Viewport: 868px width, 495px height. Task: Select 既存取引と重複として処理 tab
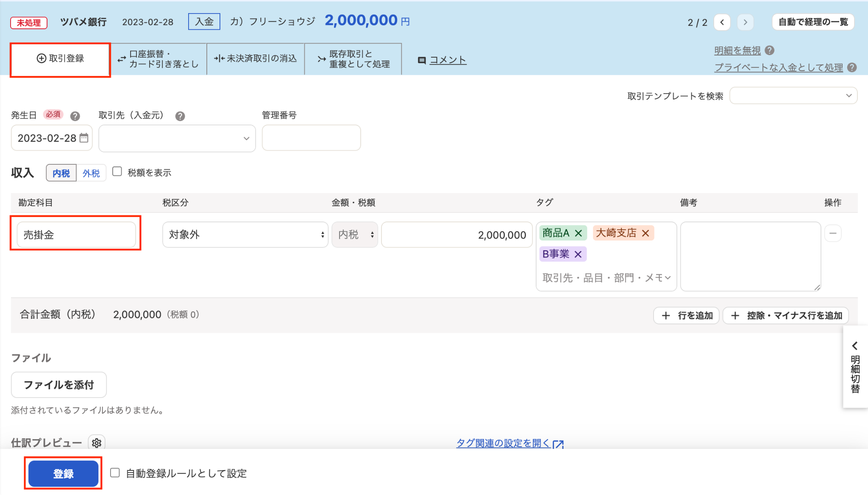pos(353,59)
